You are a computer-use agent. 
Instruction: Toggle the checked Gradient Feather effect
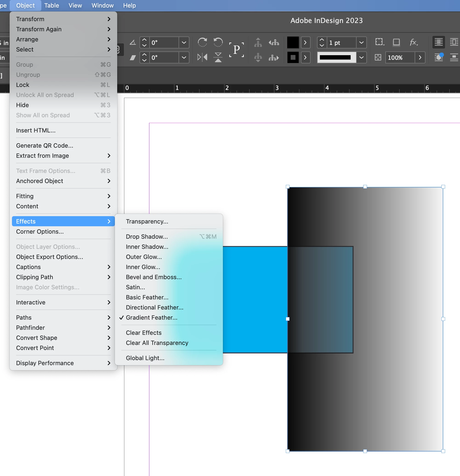point(151,317)
